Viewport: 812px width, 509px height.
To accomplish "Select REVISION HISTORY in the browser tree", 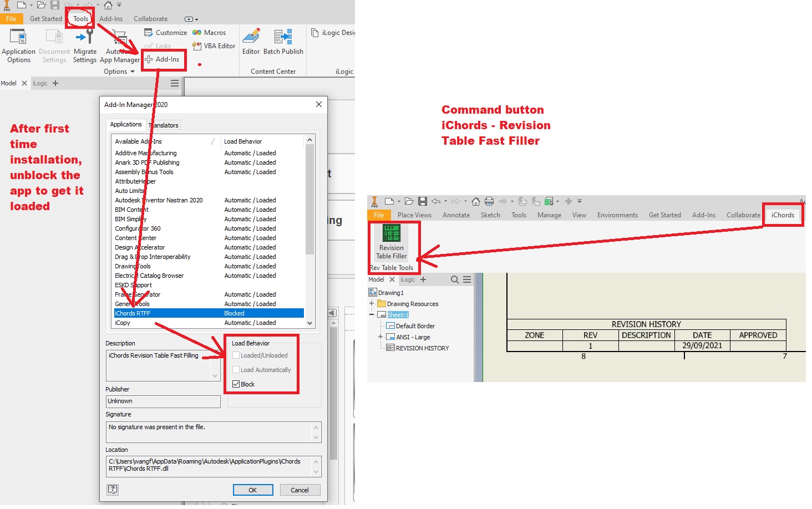I will tap(422, 348).
